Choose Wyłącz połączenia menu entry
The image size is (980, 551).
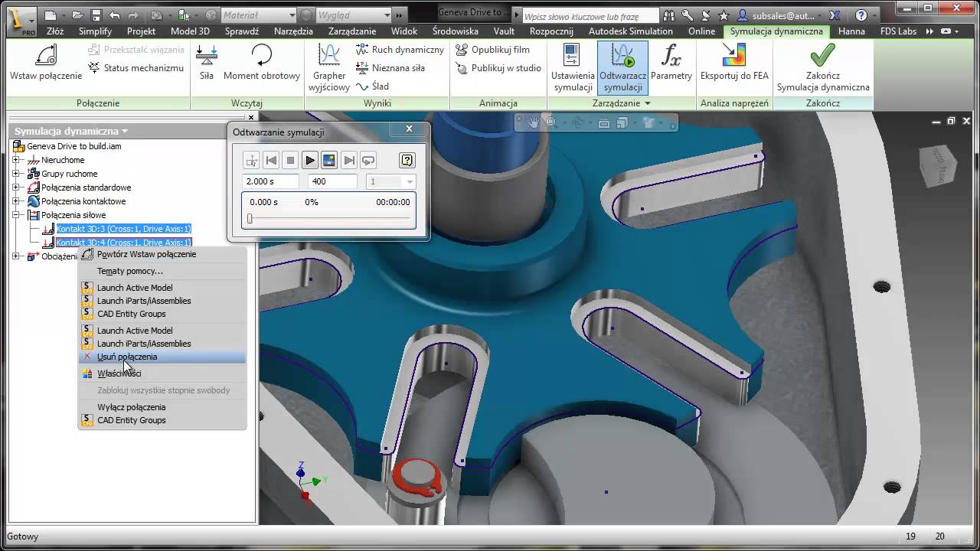162,407
